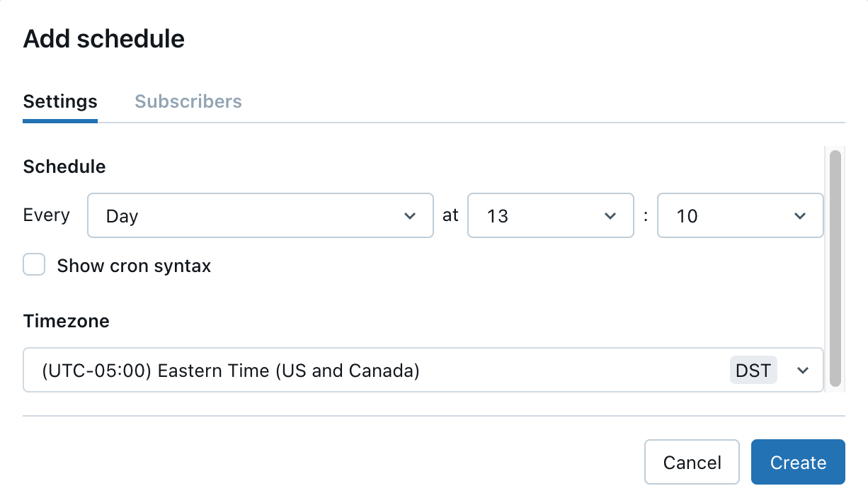Click the "Add schedule" dialog title
The image size is (868, 503).
coord(104,38)
